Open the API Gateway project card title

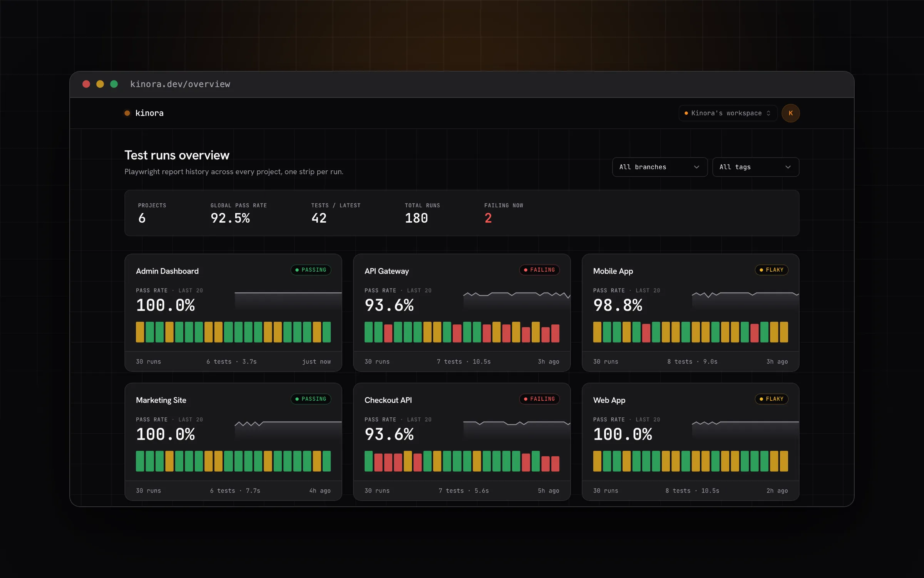click(x=387, y=271)
